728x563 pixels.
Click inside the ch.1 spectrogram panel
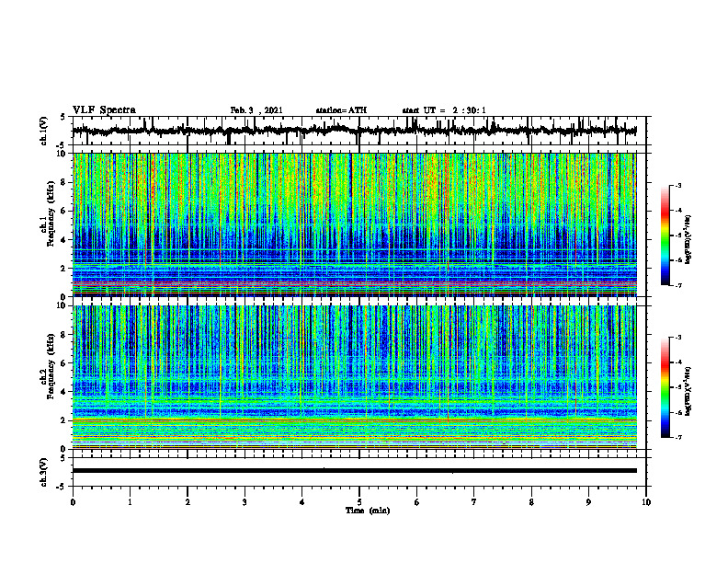click(354, 224)
